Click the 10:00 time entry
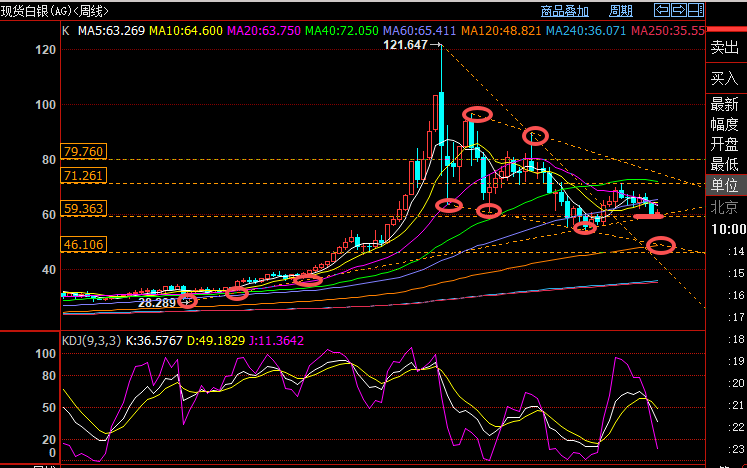 coord(728,229)
